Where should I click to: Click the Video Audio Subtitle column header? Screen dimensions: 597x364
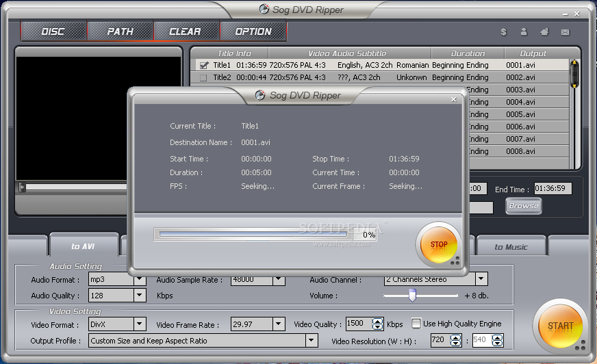(347, 53)
